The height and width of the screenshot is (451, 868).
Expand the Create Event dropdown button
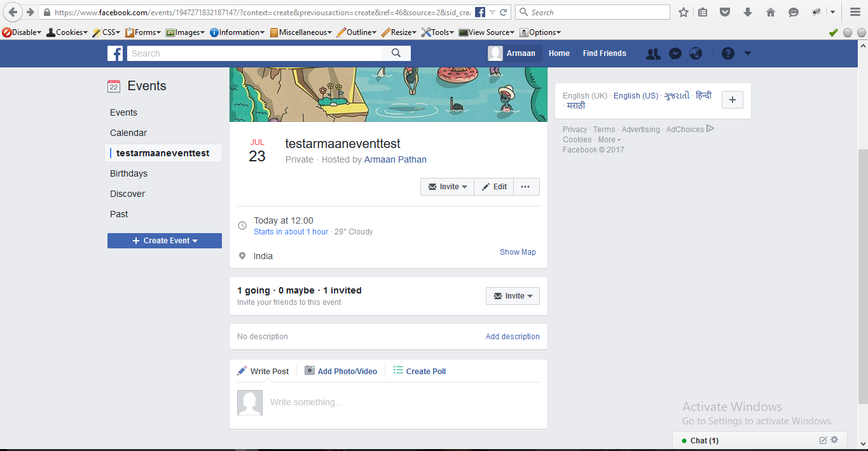[165, 241]
